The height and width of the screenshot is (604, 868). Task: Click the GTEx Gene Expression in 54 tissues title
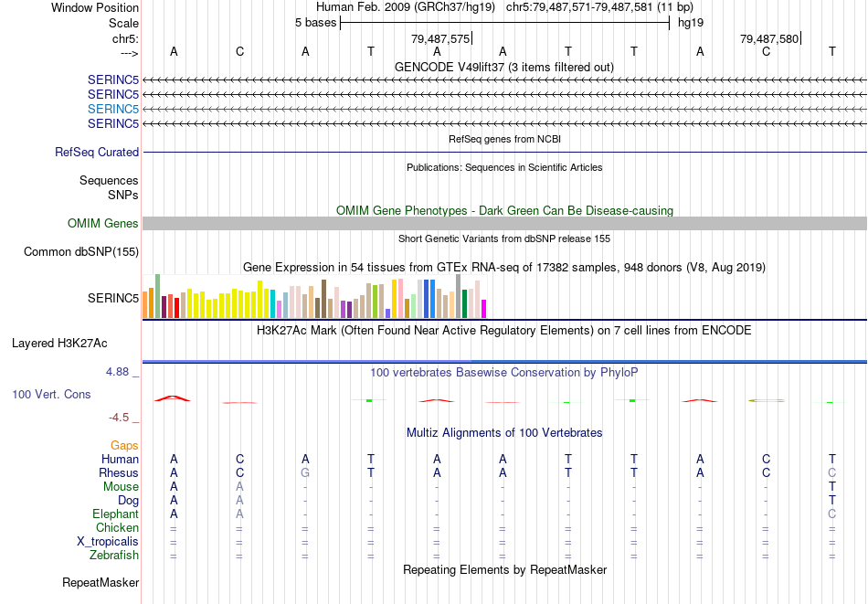[504, 268]
